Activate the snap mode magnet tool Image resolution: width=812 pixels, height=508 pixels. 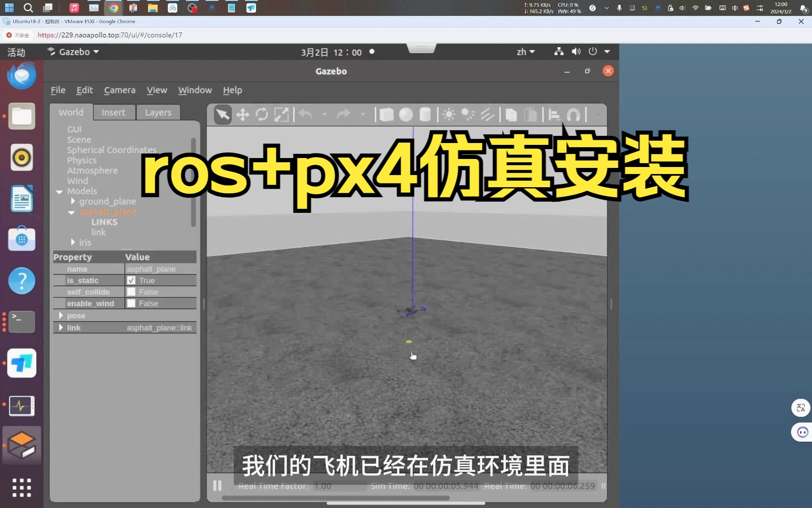[574, 114]
